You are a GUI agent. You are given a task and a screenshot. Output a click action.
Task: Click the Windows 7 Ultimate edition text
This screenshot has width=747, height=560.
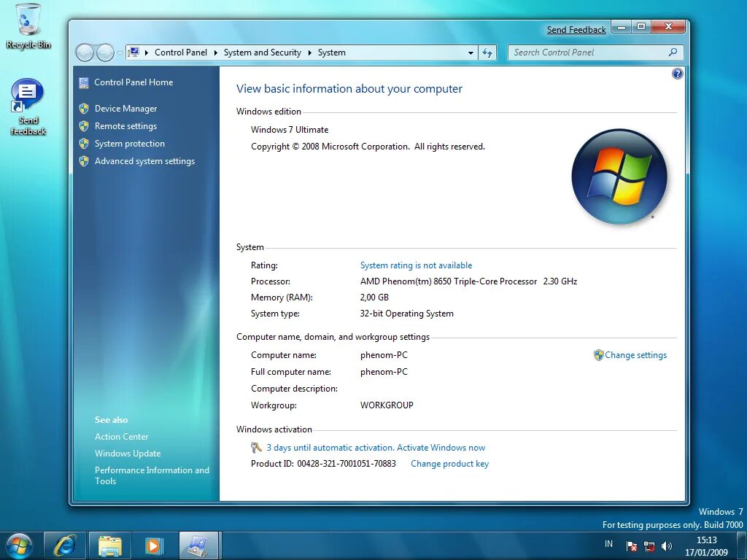[x=289, y=130]
